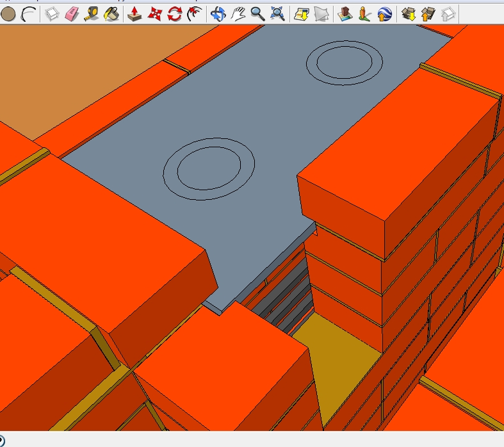The image size is (504, 447).
Task: Select the Zoom magnifier tool
Action: coord(257,13)
